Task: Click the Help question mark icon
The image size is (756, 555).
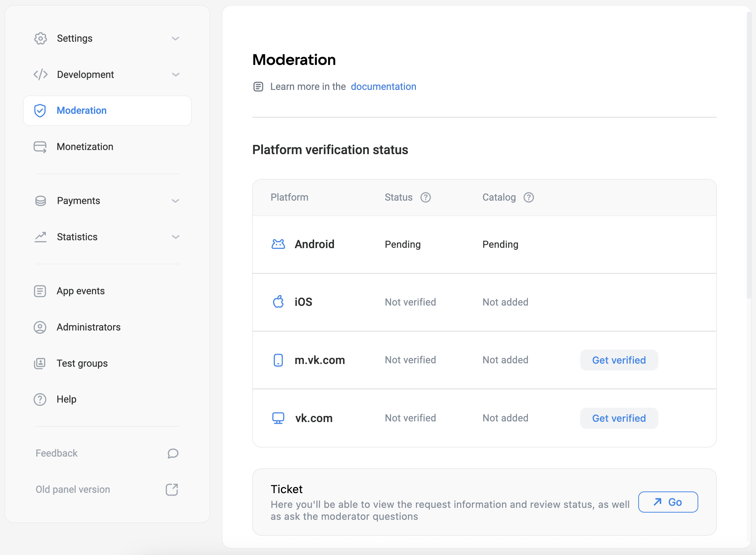Action: (40, 399)
